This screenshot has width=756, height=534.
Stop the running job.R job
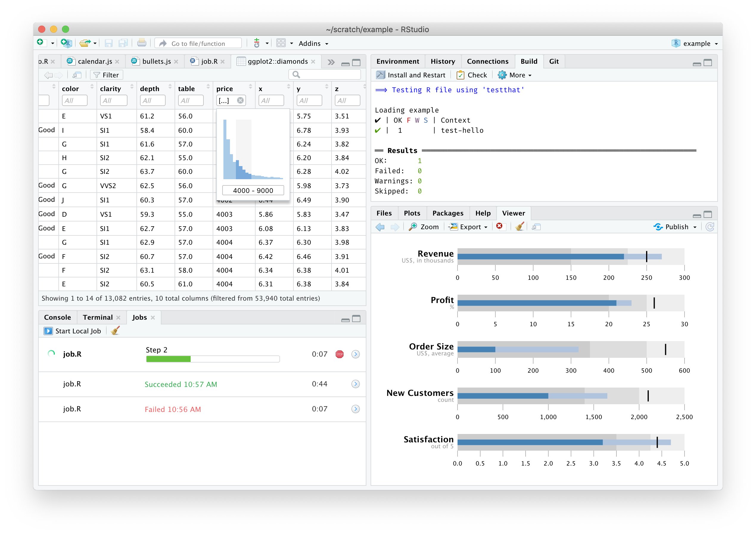point(339,354)
